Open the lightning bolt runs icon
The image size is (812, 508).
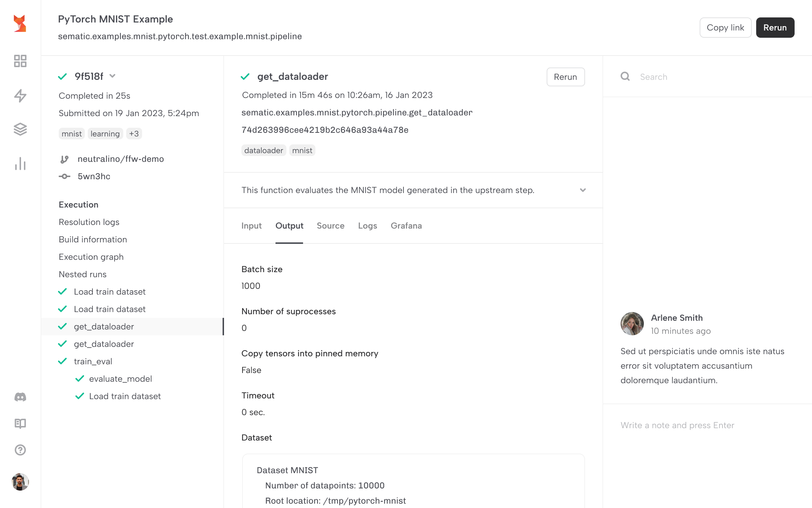(x=20, y=95)
